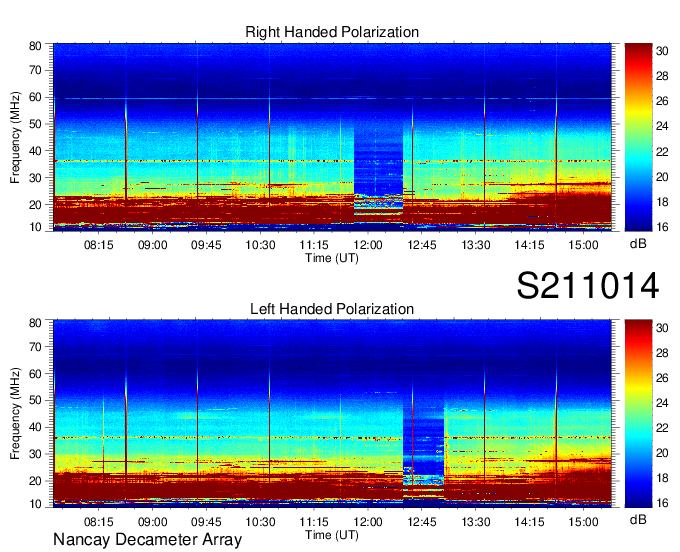Click the 08:15 time tick of the Left Handed plot
680x552 pixels.
pos(98,522)
